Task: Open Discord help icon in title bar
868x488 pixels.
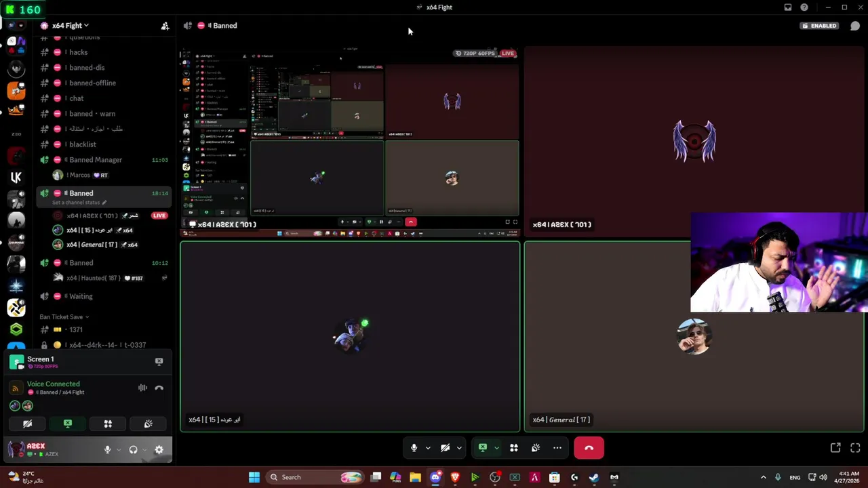Action: tap(804, 7)
